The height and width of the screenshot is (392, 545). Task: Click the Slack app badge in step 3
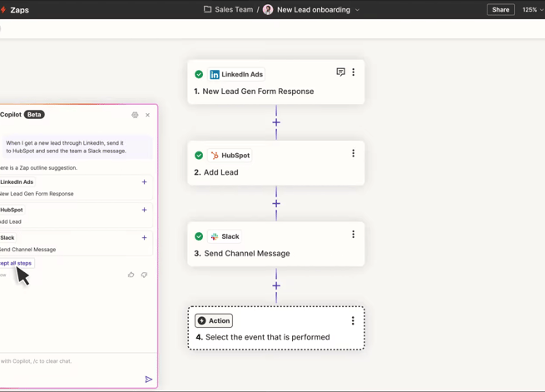pos(225,236)
